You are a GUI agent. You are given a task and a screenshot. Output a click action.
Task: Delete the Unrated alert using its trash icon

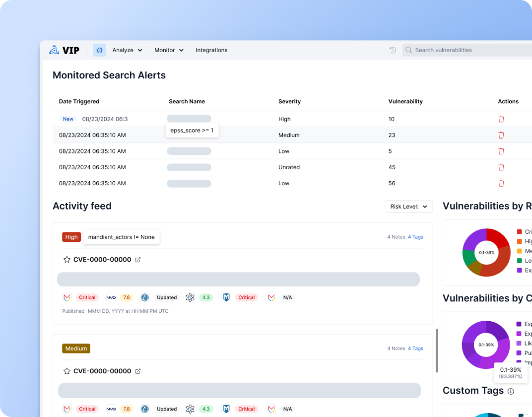click(x=501, y=167)
